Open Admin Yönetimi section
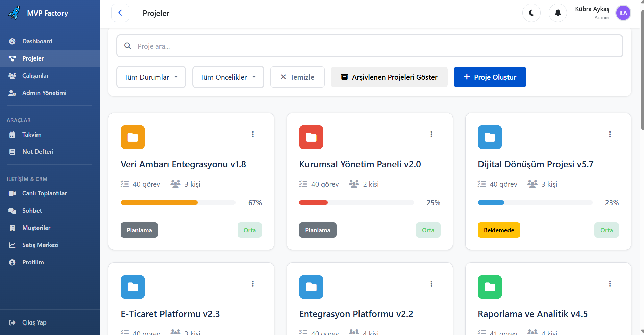Image resolution: width=644 pixels, height=335 pixels. click(x=44, y=93)
